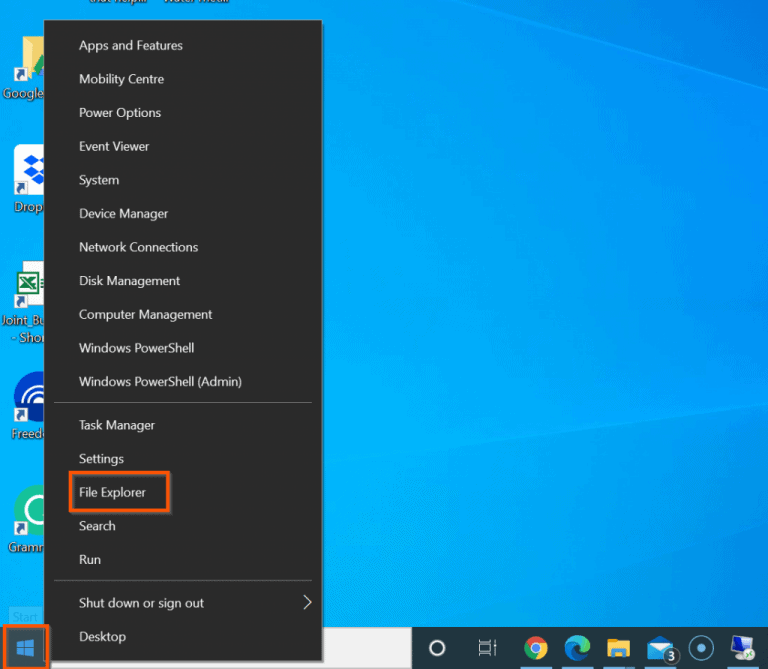Screen dimensions: 768x669
Task: Select the Run menu entry
Action: (90, 559)
